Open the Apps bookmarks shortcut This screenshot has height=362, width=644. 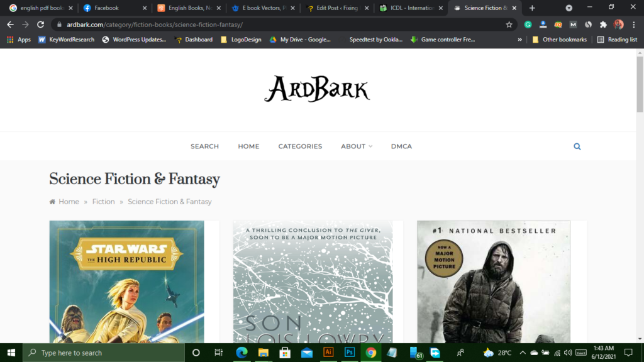pyautogui.click(x=19, y=40)
